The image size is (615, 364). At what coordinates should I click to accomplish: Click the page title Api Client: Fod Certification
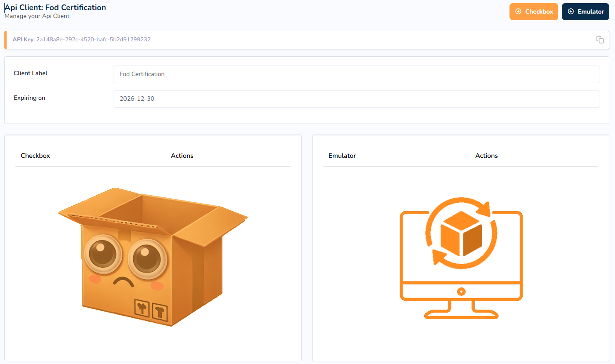tap(55, 7)
